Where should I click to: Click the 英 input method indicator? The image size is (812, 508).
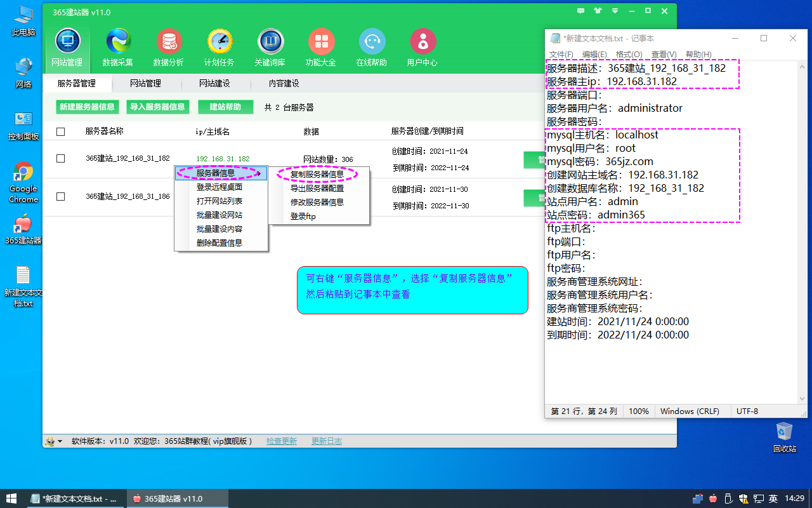pyautogui.click(x=773, y=498)
